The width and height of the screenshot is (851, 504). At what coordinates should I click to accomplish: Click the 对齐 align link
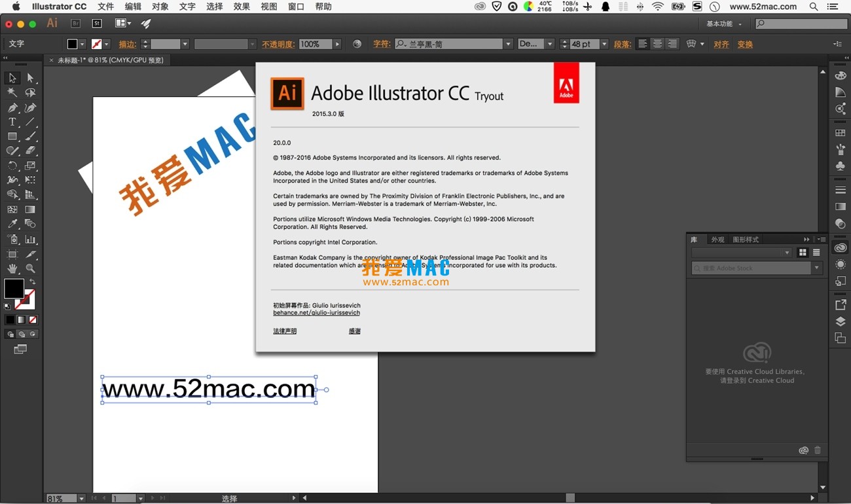tap(721, 45)
